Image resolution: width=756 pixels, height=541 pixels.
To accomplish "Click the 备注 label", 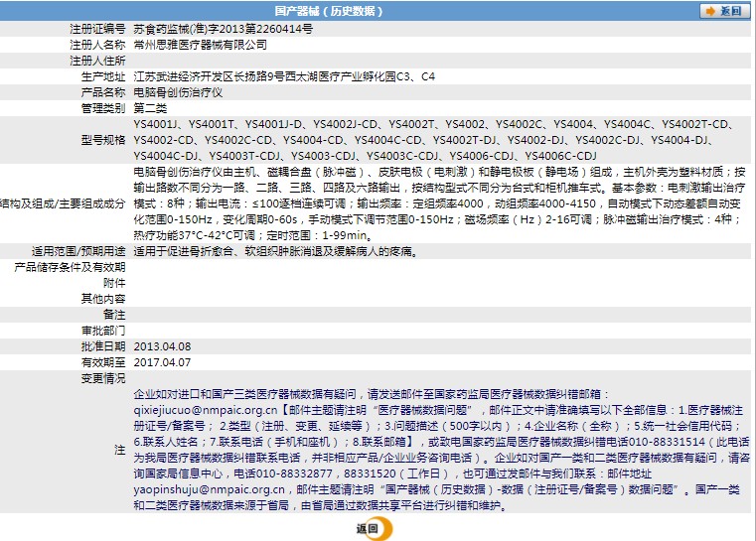I will pyautogui.click(x=114, y=315).
